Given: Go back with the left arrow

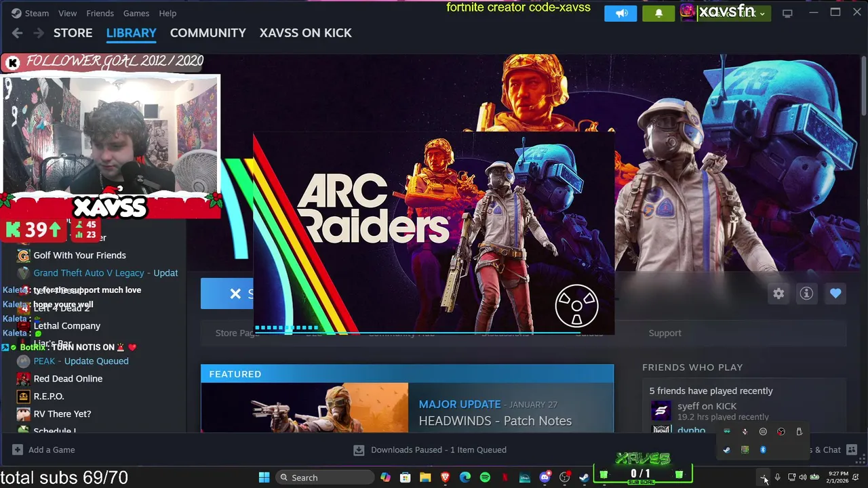Looking at the screenshot, I should 17,33.
